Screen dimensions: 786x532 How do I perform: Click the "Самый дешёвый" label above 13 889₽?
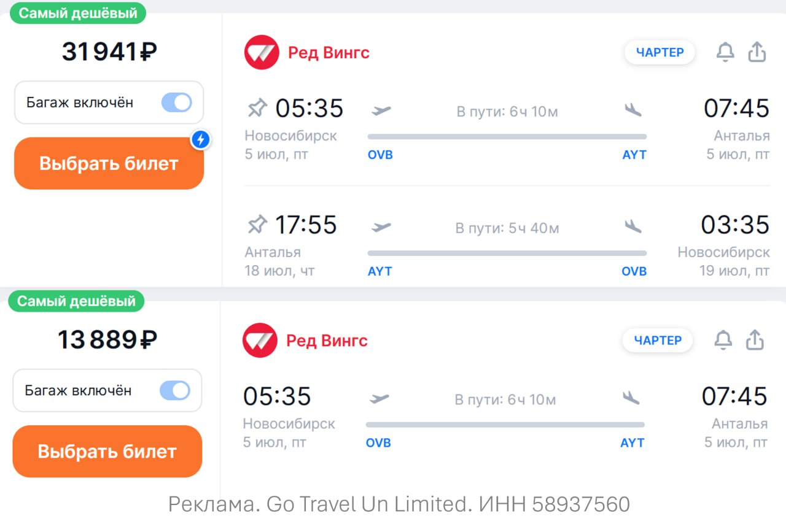[76, 301]
